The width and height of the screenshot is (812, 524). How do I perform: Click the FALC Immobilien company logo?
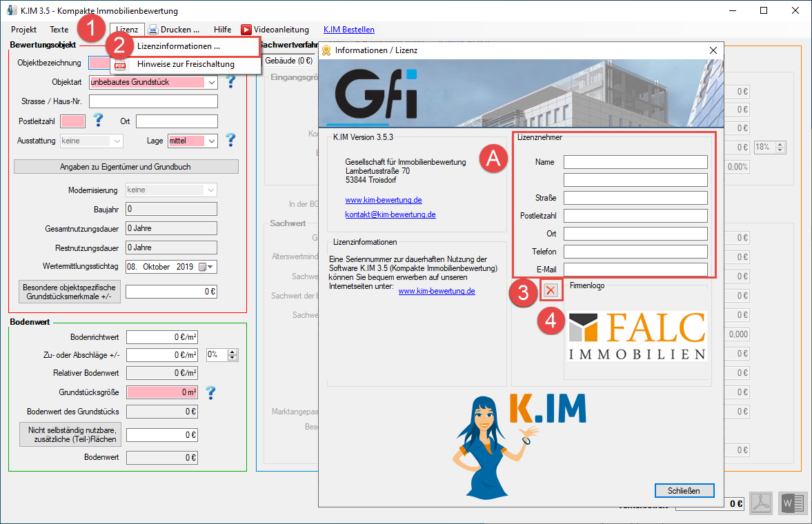tap(637, 336)
